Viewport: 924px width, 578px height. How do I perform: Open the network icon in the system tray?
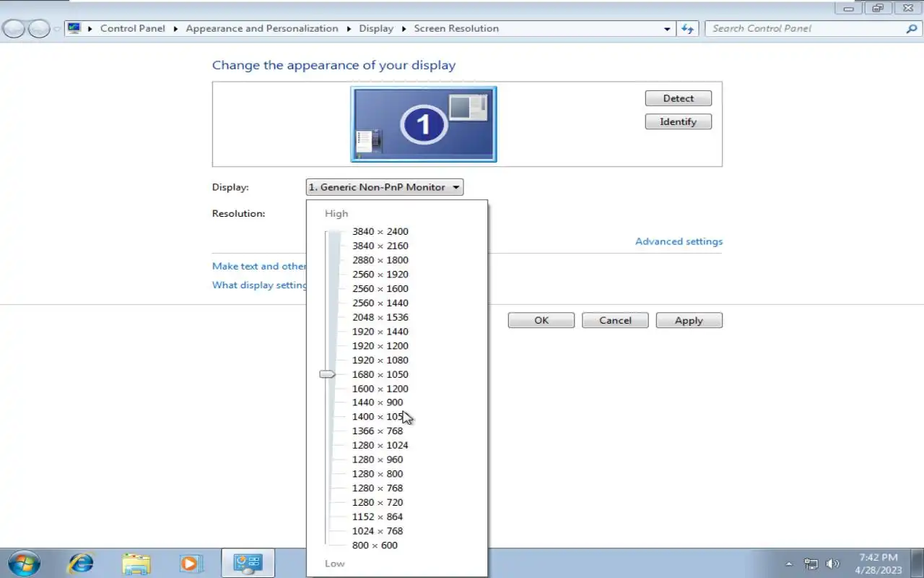[811, 564]
